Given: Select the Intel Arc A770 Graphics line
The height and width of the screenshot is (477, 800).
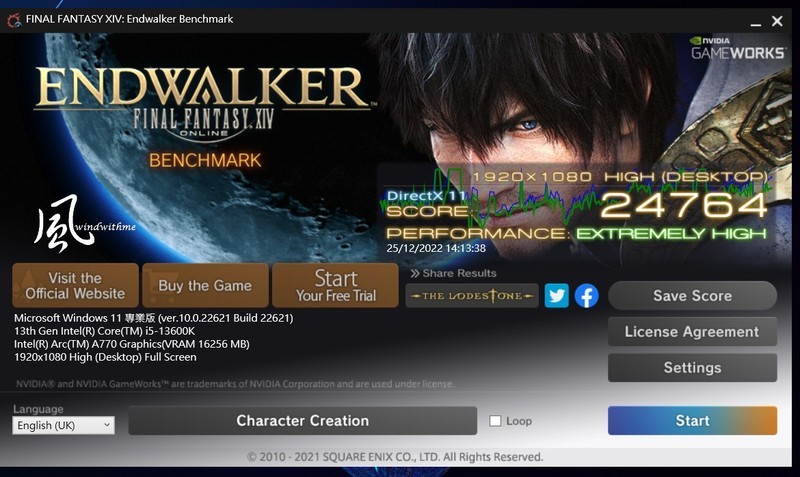Looking at the screenshot, I should click(132, 344).
